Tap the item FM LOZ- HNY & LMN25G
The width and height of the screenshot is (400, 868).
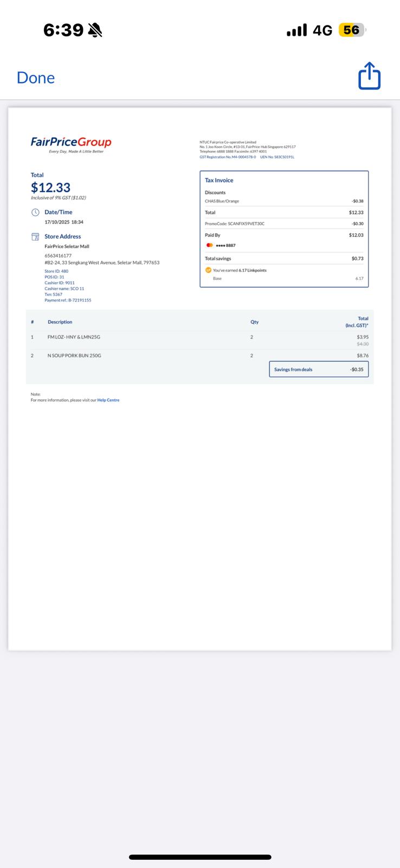(x=74, y=337)
